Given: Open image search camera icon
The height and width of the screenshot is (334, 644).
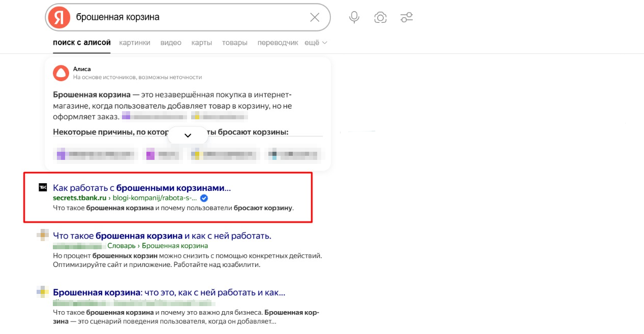Looking at the screenshot, I should 380,18.
